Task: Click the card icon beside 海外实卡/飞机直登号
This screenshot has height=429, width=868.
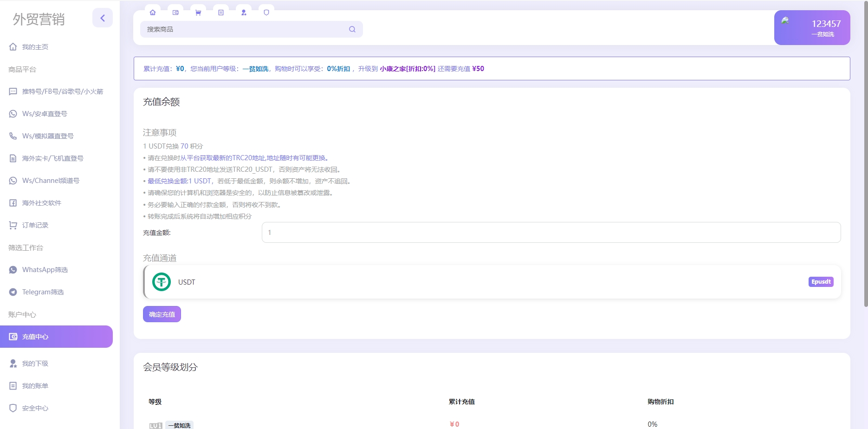Action: point(13,158)
